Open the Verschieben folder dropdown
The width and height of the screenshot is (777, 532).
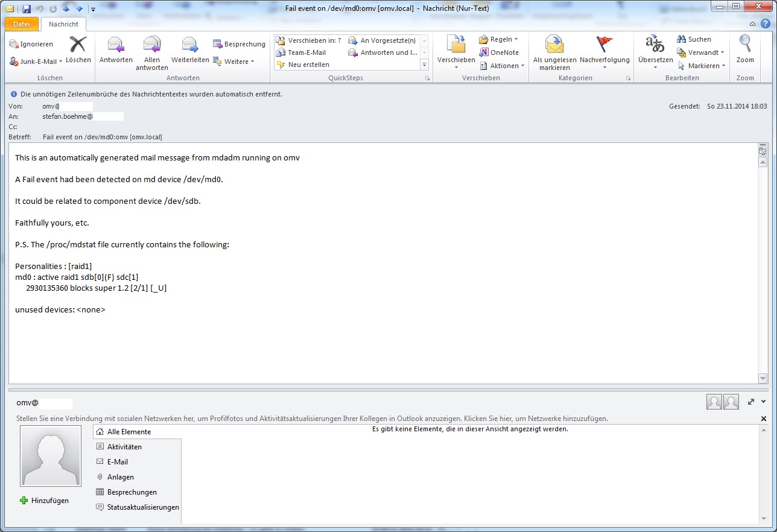[x=456, y=53]
